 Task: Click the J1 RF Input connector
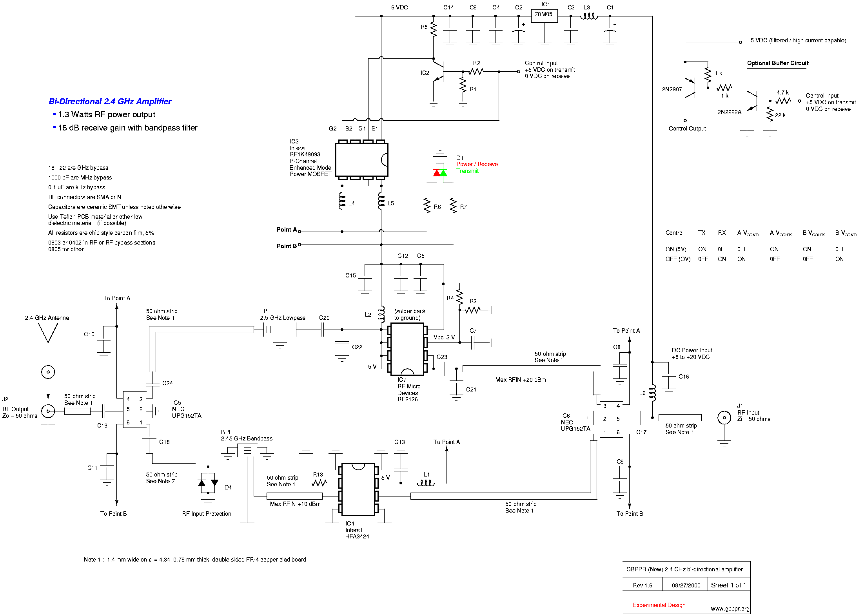point(724,418)
